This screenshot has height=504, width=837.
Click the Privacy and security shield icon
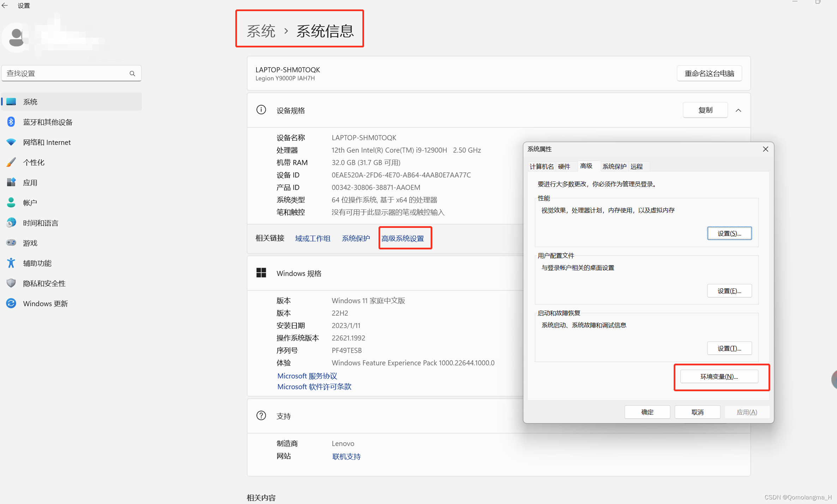(11, 283)
